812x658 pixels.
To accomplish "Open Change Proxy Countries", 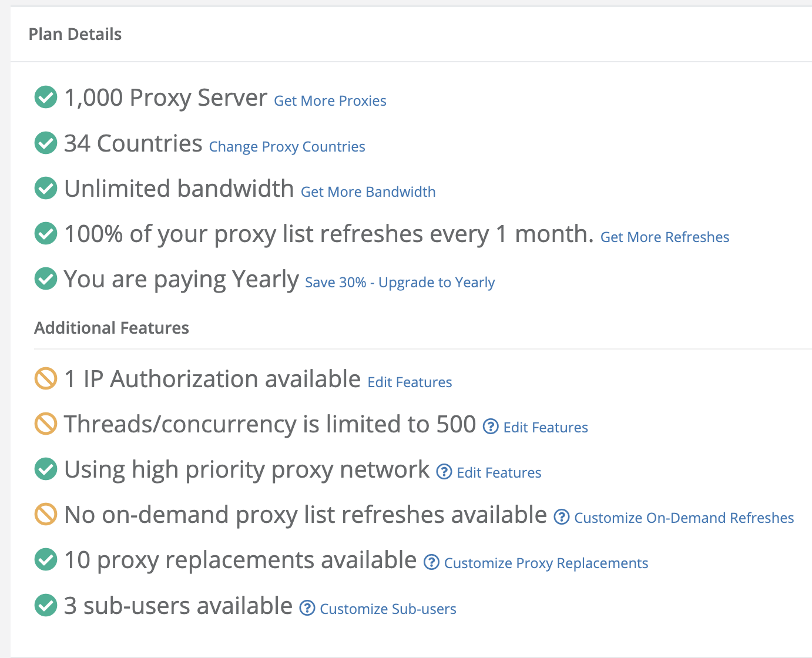I will [287, 146].
